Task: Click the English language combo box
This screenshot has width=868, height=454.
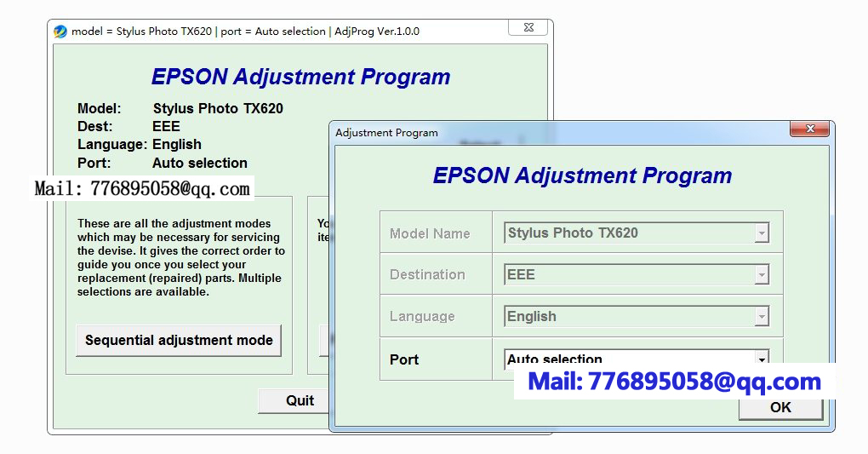Action: tap(637, 317)
